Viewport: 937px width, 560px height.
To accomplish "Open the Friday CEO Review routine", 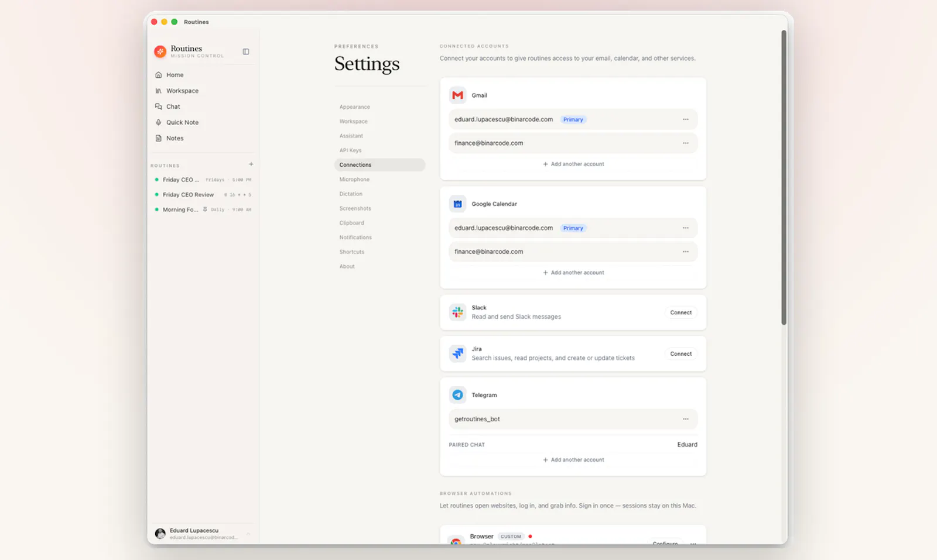I will pyautogui.click(x=203, y=194).
